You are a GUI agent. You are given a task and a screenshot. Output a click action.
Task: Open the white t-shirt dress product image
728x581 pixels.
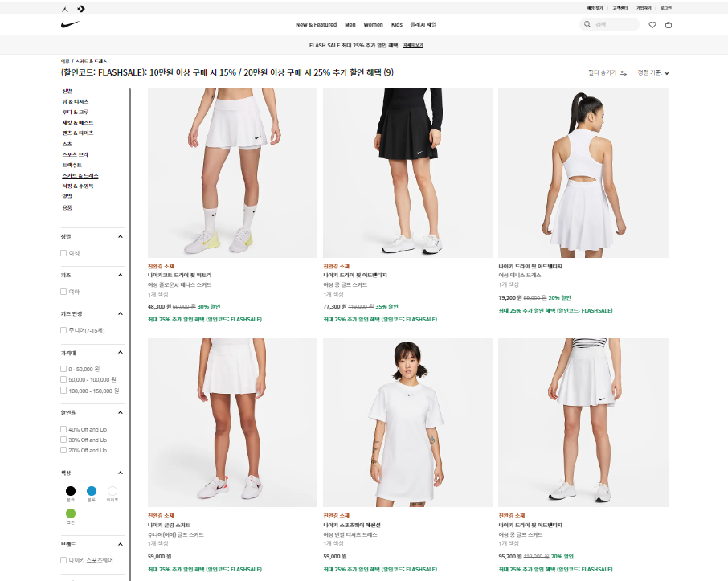coord(408,422)
